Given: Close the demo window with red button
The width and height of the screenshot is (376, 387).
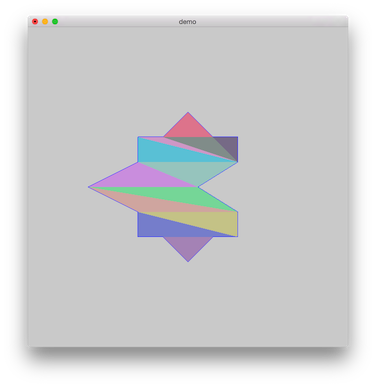Looking at the screenshot, I should (35, 22).
